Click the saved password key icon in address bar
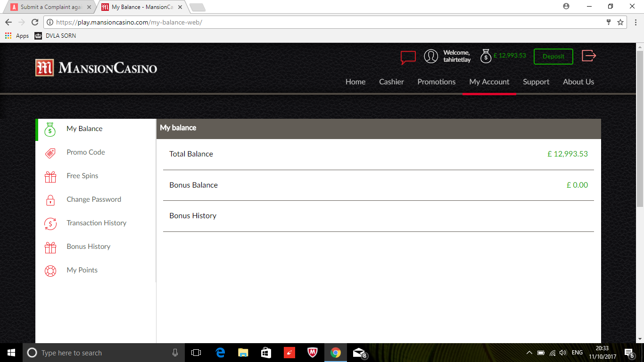The width and height of the screenshot is (644, 362). pyautogui.click(x=609, y=22)
